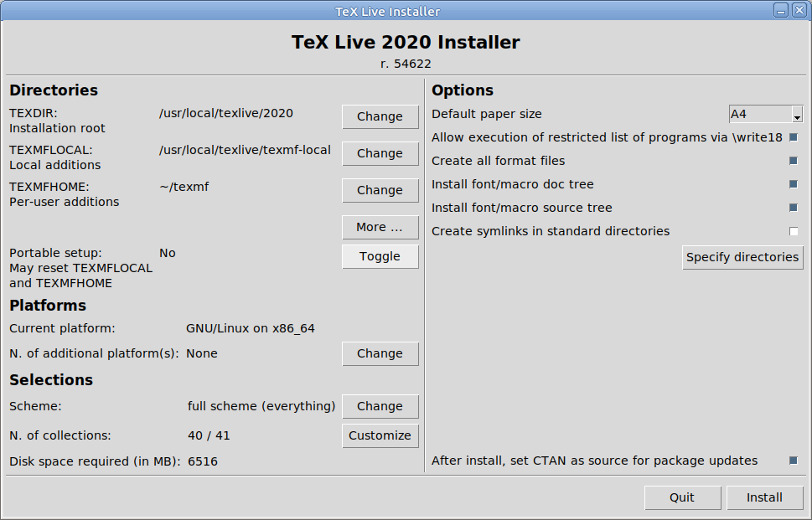This screenshot has height=520, width=812.
Task: Click the full scheme (everything) text
Action: tap(261, 406)
